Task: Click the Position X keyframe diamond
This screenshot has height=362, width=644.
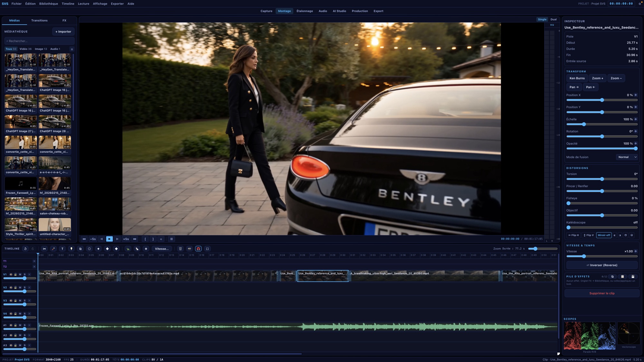Action: [x=636, y=95]
